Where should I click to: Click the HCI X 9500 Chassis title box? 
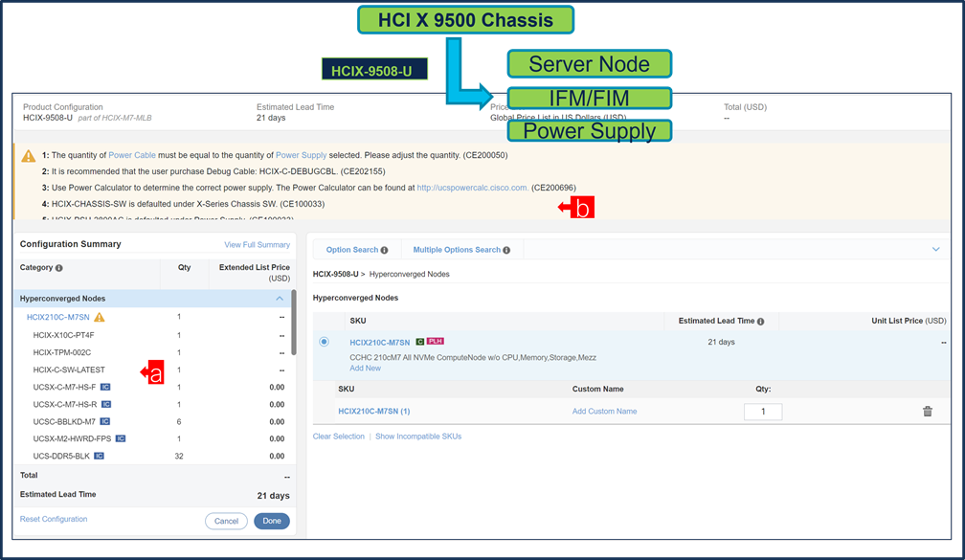(x=465, y=20)
